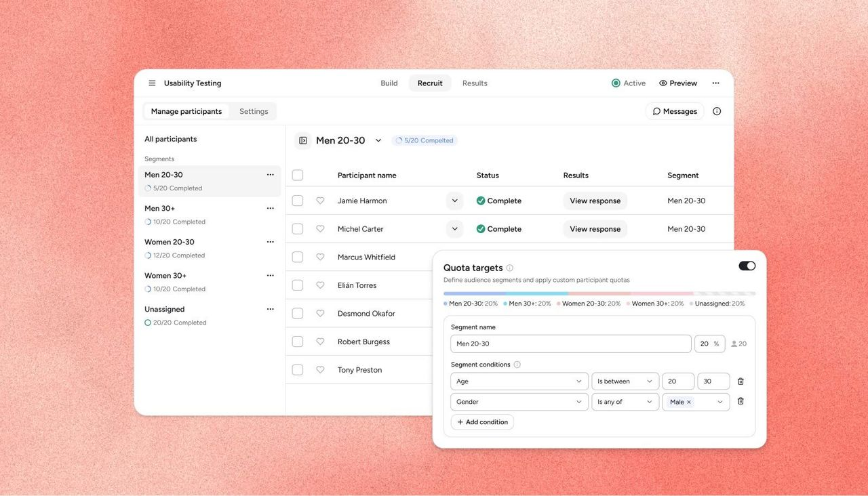Click the Add condition button
This screenshot has width=868, height=496.
click(x=482, y=422)
